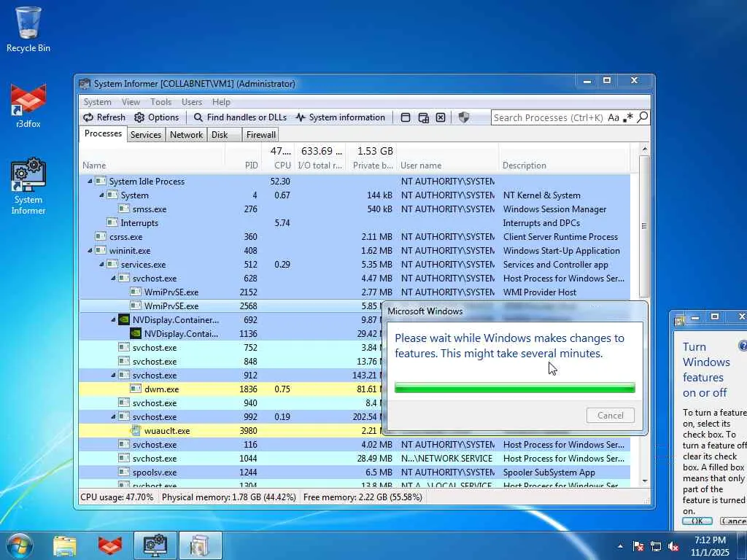This screenshot has height=560, width=747.
Task: Click NVDisplay.Container PID 1136 green icon
Action: coord(136,334)
